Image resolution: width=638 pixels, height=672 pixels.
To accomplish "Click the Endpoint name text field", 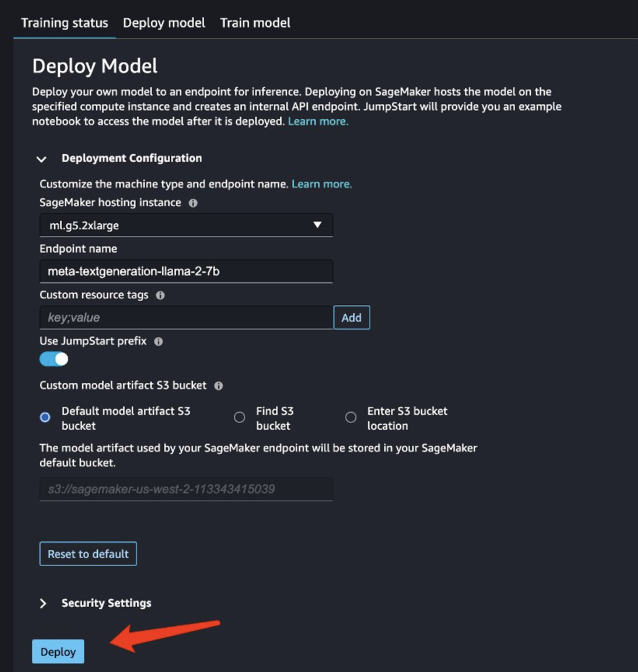I will tap(186, 271).
